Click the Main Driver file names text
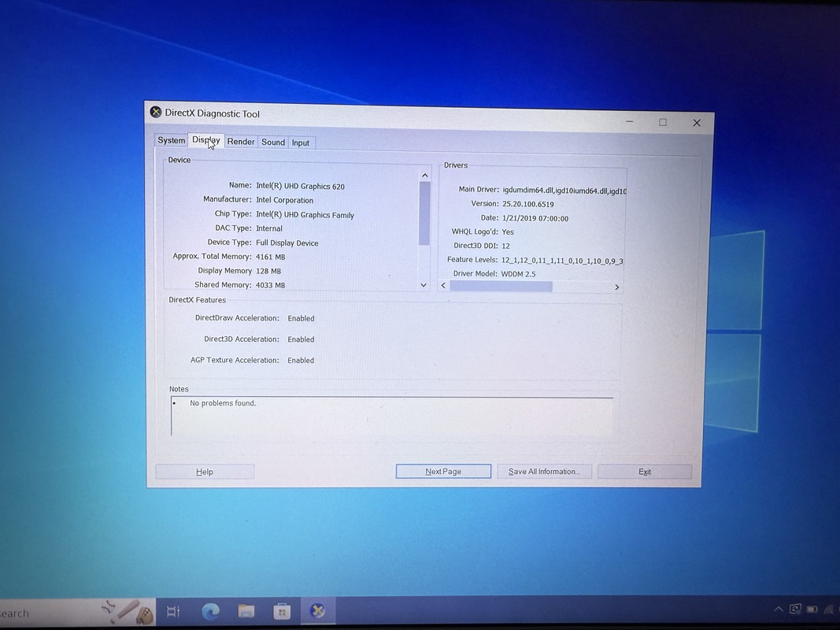Image resolution: width=840 pixels, height=630 pixels. point(564,191)
